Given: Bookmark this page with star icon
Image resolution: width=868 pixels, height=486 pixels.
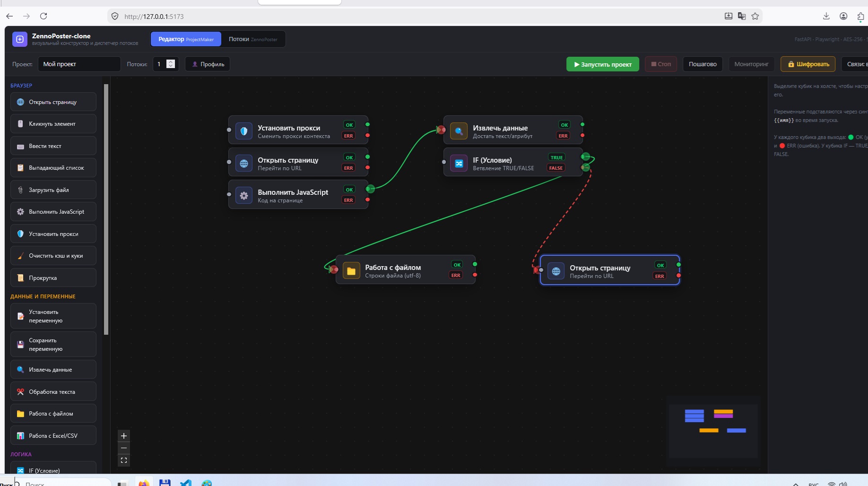Looking at the screenshot, I should point(755,16).
